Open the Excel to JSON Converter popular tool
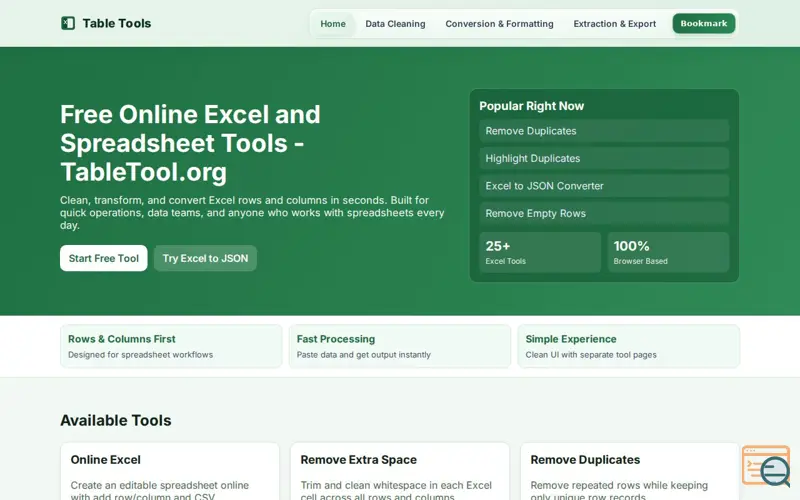 604,186
